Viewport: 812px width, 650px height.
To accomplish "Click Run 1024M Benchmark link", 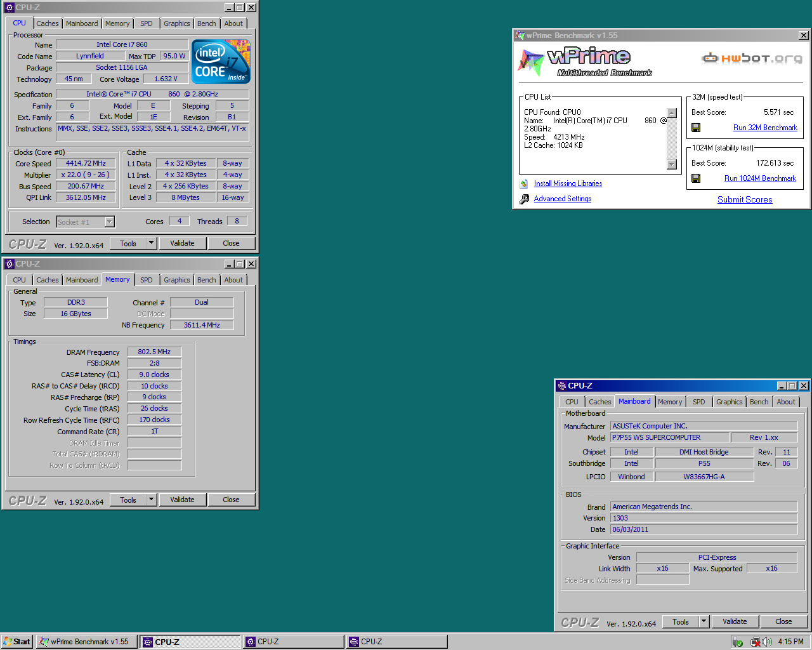I will pyautogui.click(x=760, y=178).
